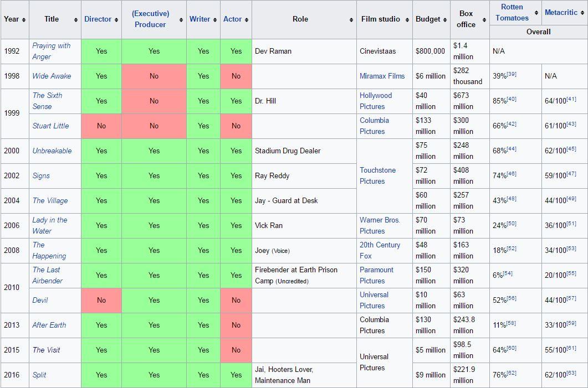588x388 pixels.
Task: Open the Touchstone Pictures studio link
Action: (x=377, y=175)
